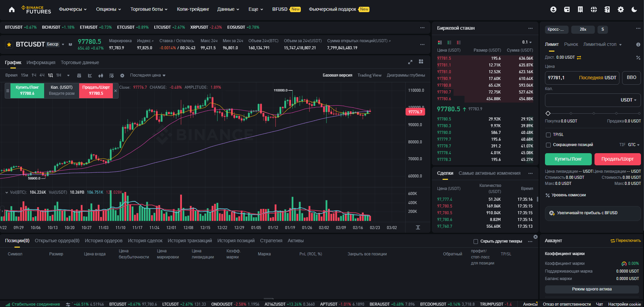Open 20x leverage selector
644x307 pixels.
coord(583,30)
